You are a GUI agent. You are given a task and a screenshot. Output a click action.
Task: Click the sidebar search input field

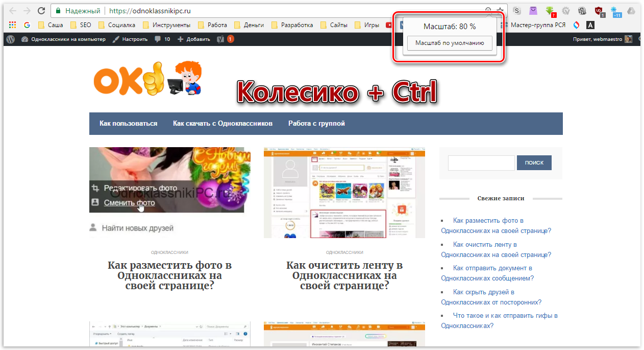tap(481, 163)
